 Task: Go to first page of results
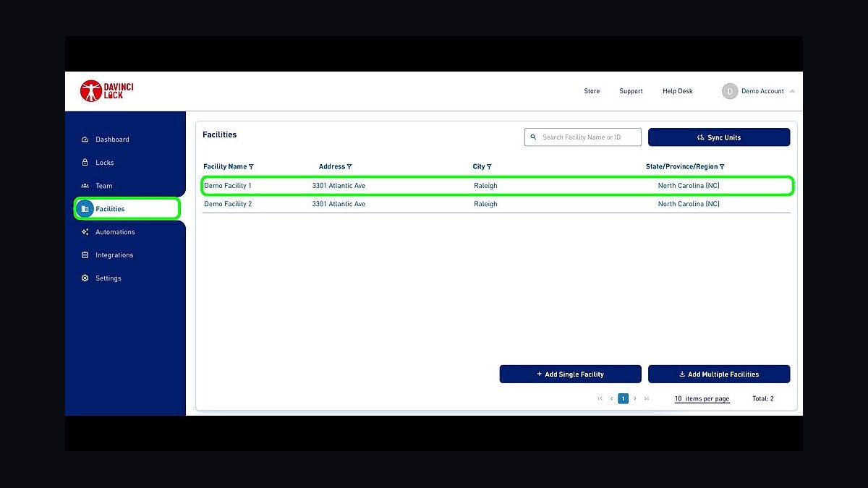click(x=600, y=398)
